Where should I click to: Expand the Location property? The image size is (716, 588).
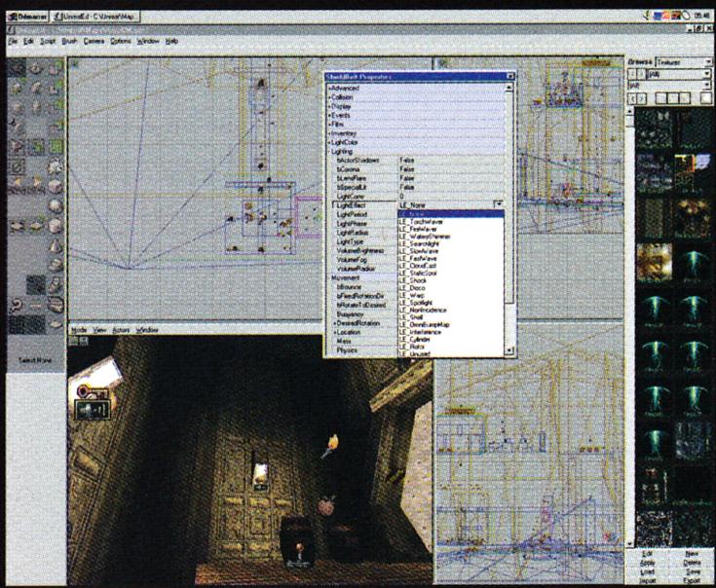pos(347,332)
